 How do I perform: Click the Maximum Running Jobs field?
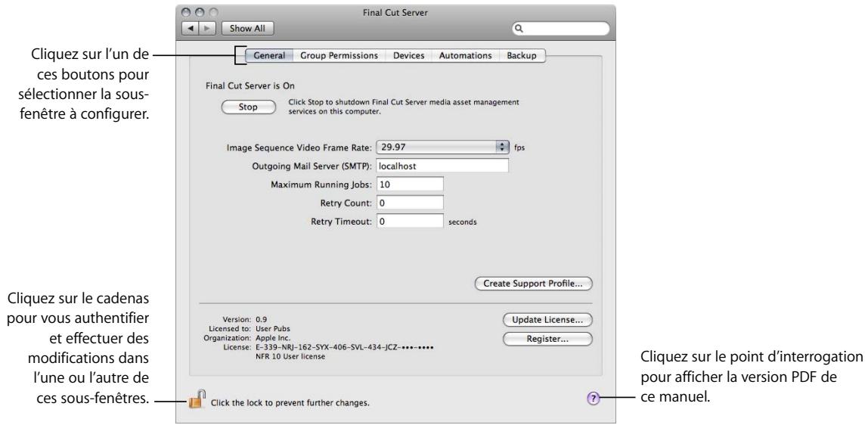411,185
